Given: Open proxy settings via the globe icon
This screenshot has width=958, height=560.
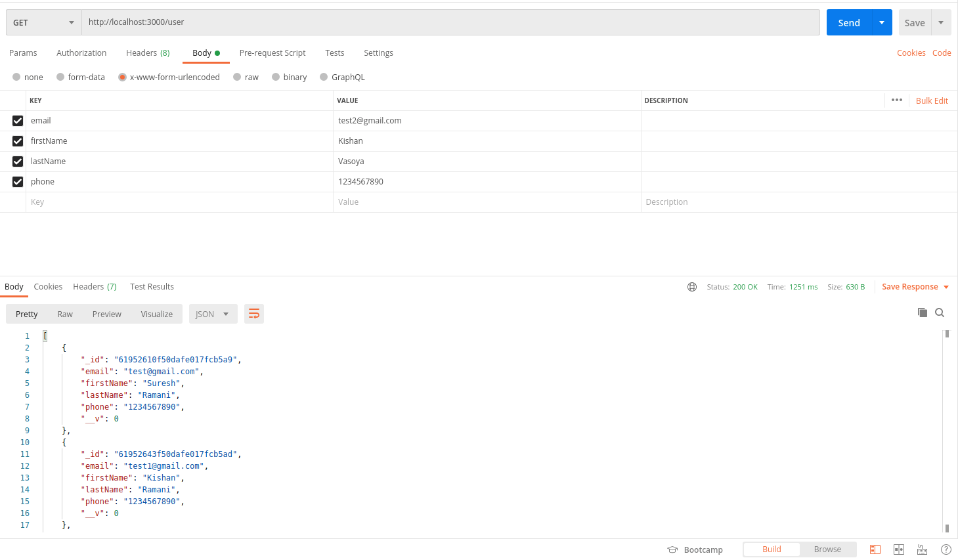Looking at the screenshot, I should pos(692,286).
